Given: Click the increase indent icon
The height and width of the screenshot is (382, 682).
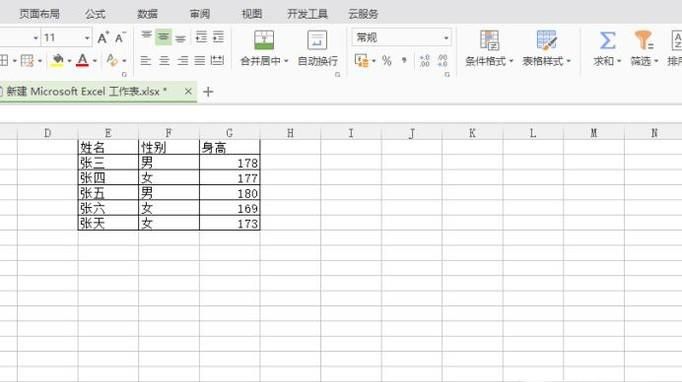Looking at the screenshot, I should coord(218,37).
